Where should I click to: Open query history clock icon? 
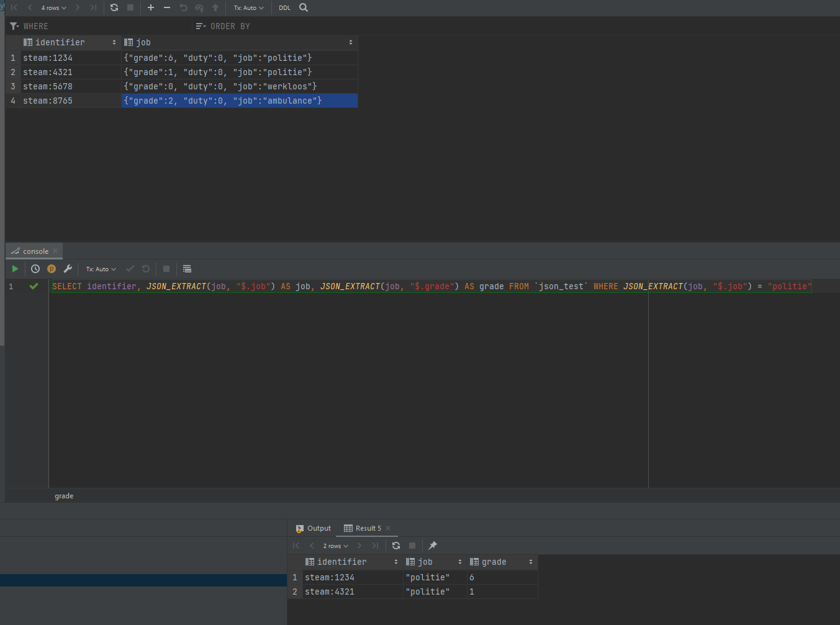pyautogui.click(x=35, y=269)
